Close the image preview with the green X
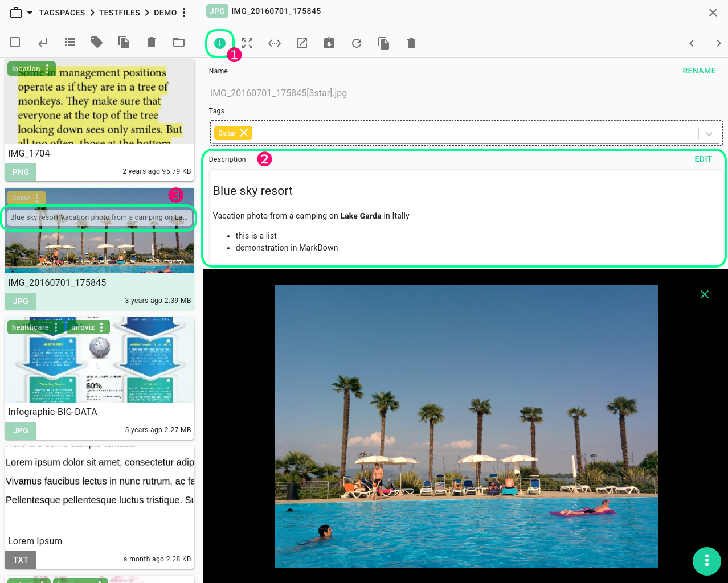The width and height of the screenshot is (728, 583). 705,294
